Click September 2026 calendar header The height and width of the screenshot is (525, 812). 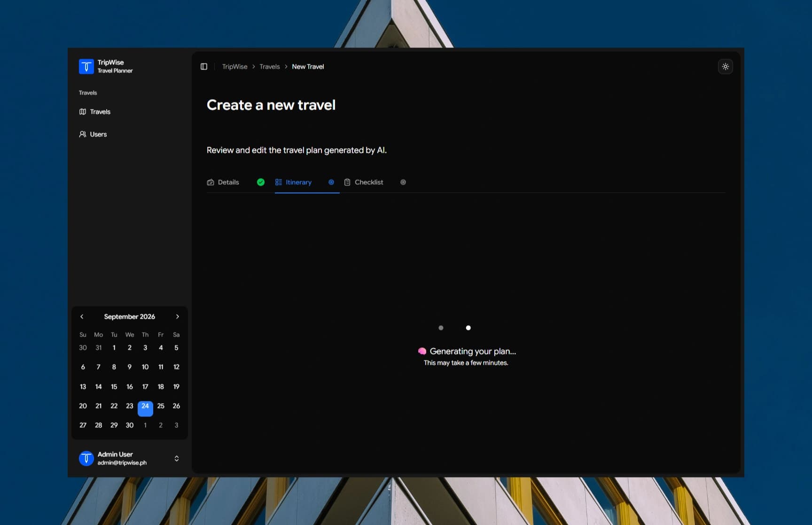pos(129,317)
